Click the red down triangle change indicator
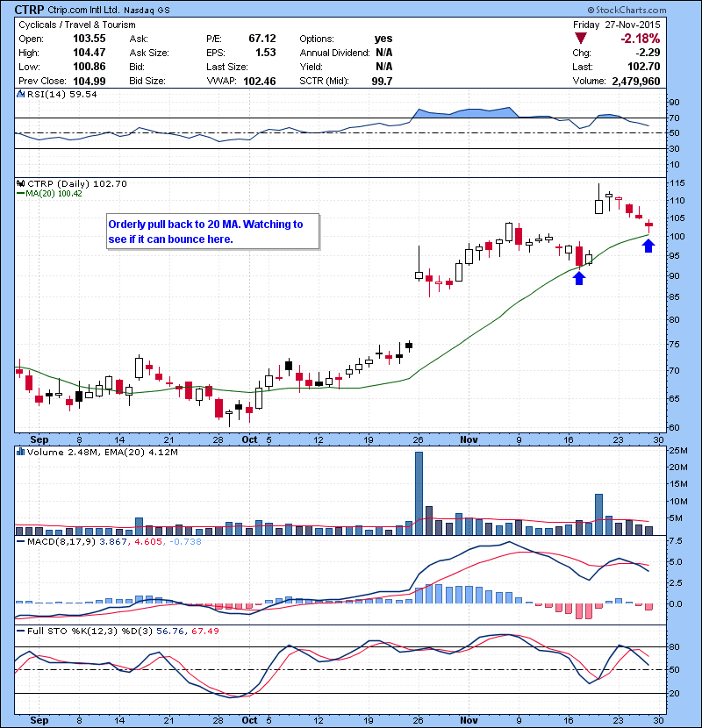702x728 pixels. click(580, 38)
